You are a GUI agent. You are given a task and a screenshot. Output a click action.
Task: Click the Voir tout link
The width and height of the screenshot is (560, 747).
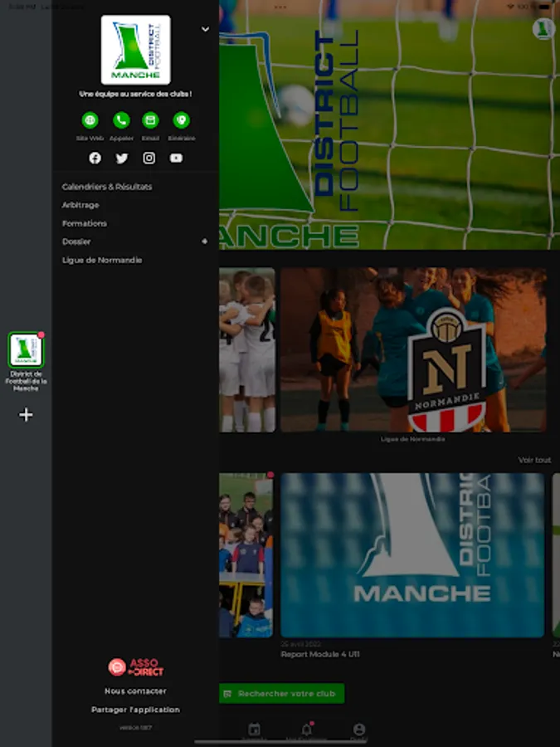click(x=535, y=460)
